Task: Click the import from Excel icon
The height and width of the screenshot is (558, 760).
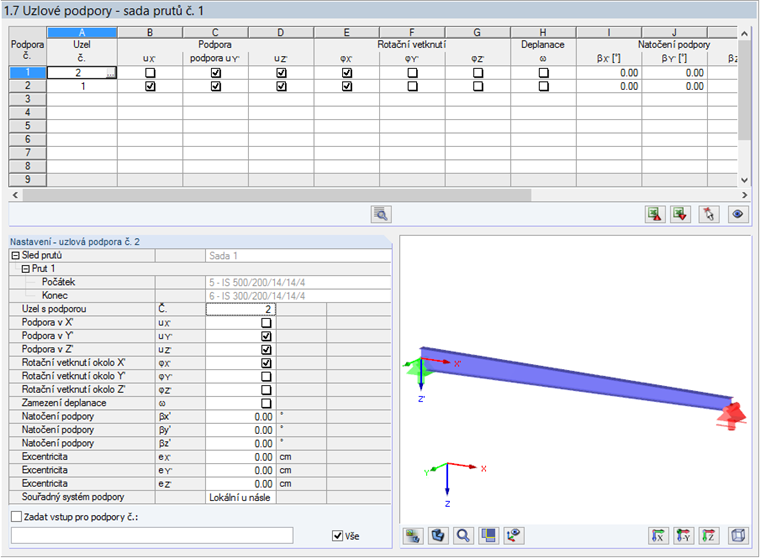Action: [681, 214]
